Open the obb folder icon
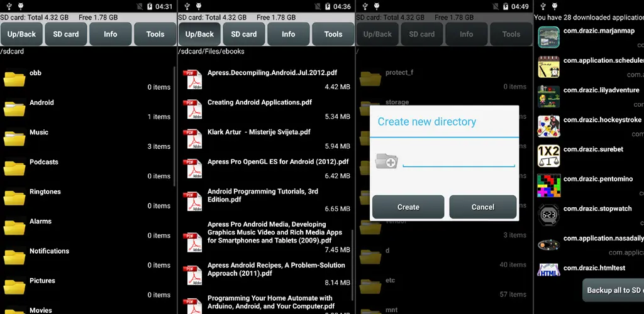This screenshot has width=644, height=314. pyautogui.click(x=14, y=79)
